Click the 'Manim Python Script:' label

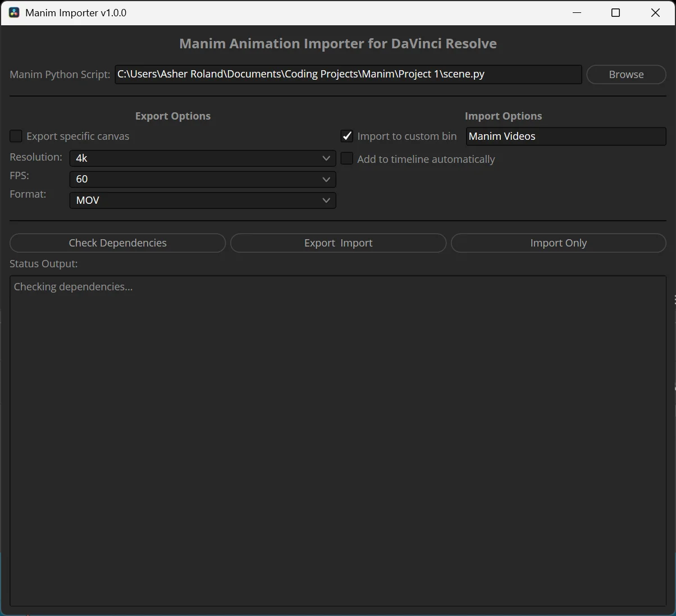[60, 74]
